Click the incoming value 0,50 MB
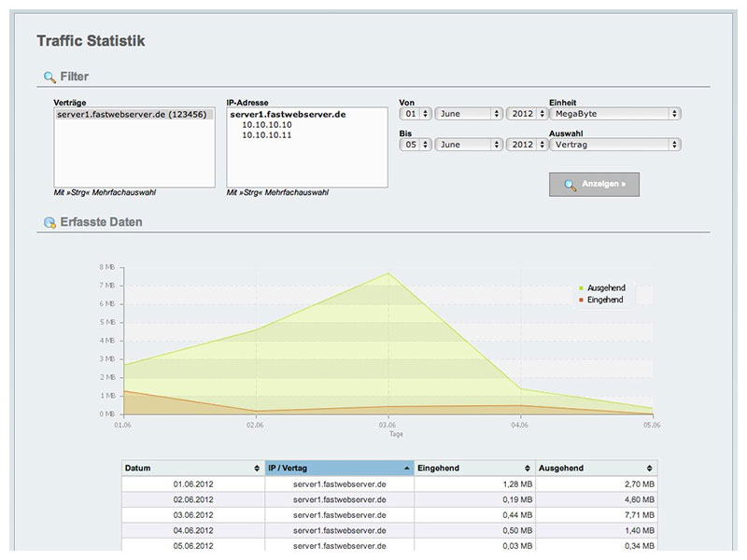The height and width of the screenshot is (560, 747). (517, 530)
